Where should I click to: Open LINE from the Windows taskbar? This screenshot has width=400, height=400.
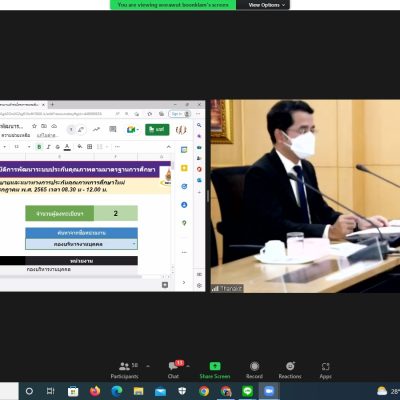click(x=247, y=391)
